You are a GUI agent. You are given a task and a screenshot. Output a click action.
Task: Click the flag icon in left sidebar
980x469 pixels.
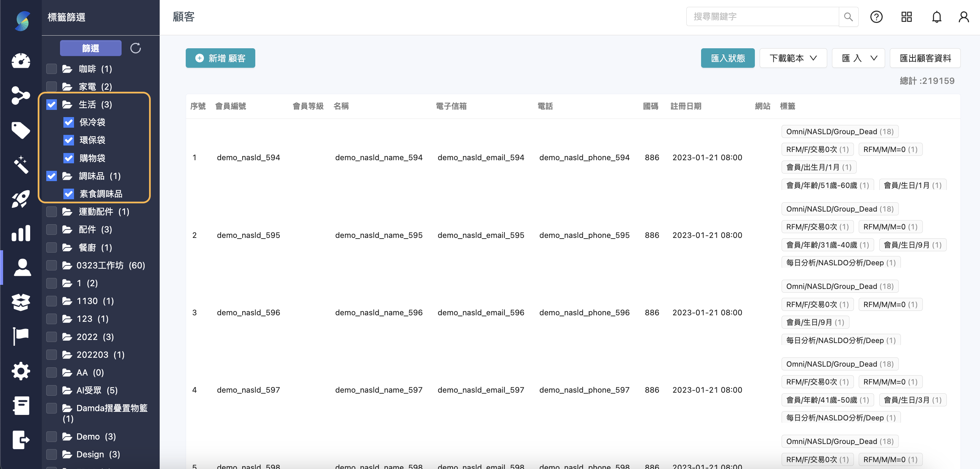21,336
